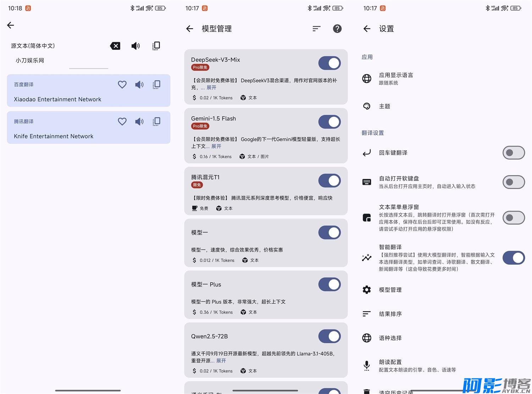Image resolution: width=532 pixels, height=394 pixels.
Task: Click sparkle icon beside 智能翻译
Action: (367, 258)
